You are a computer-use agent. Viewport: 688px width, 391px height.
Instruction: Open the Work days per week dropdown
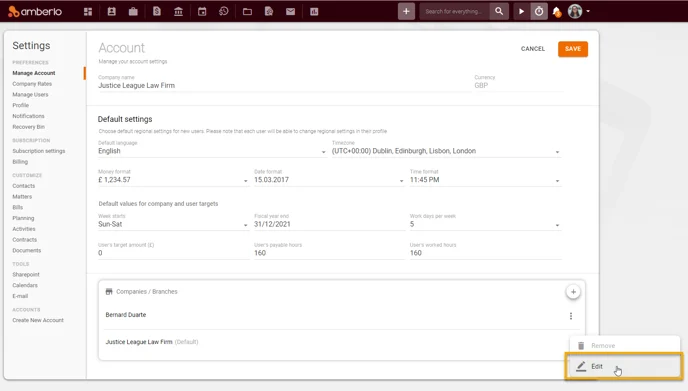(485, 224)
